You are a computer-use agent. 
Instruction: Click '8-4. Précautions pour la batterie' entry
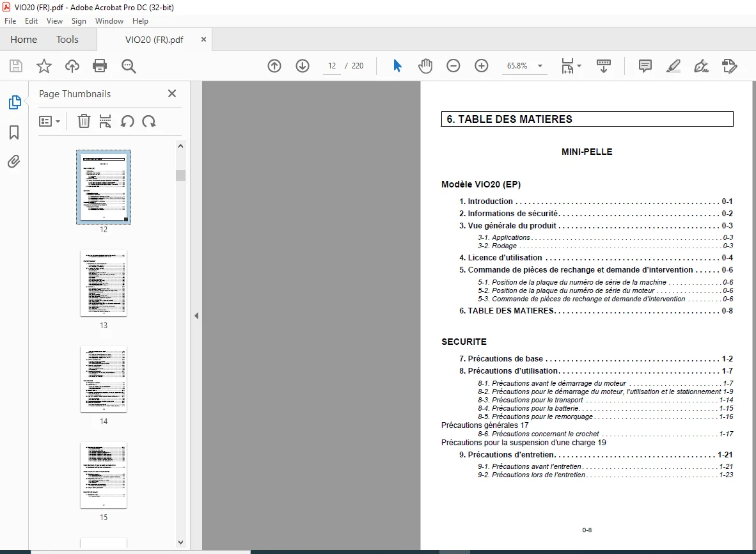[606, 408]
